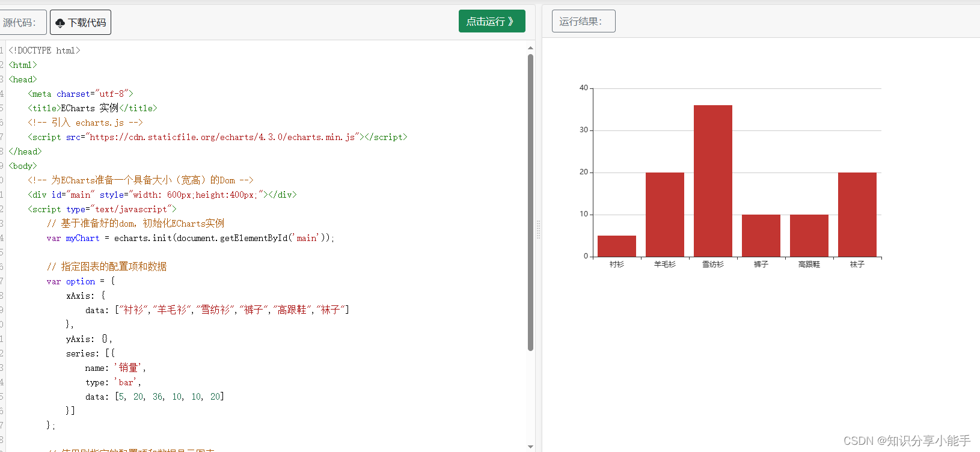This screenshot has width=980, height=452.
Task: Click the comment 引入 echarts.js
Action: click(x=85, y=123)
